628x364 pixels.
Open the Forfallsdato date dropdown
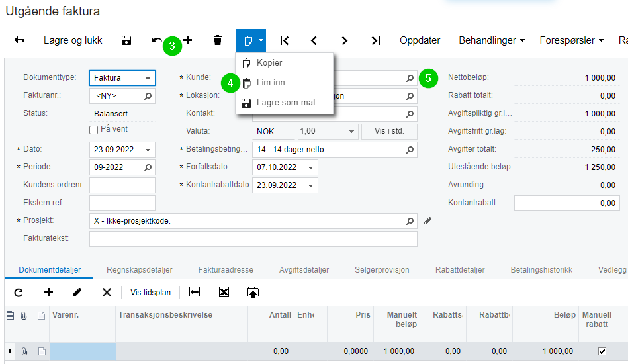(x=311, y=168)
